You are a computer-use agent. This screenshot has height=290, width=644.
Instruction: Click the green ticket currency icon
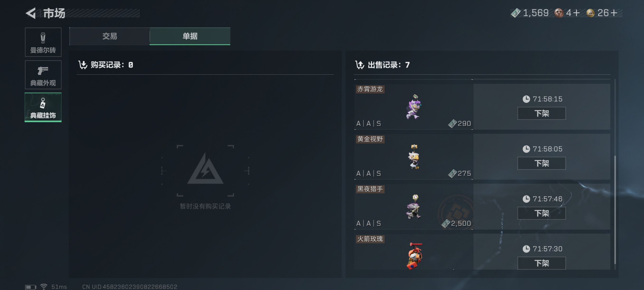point(516,13)
